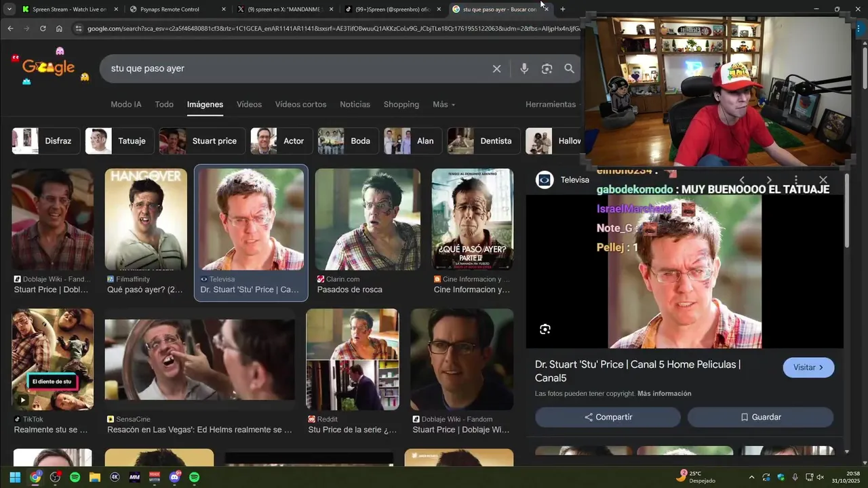Switch to Chrome in the taskbar

tap(35, 477)
